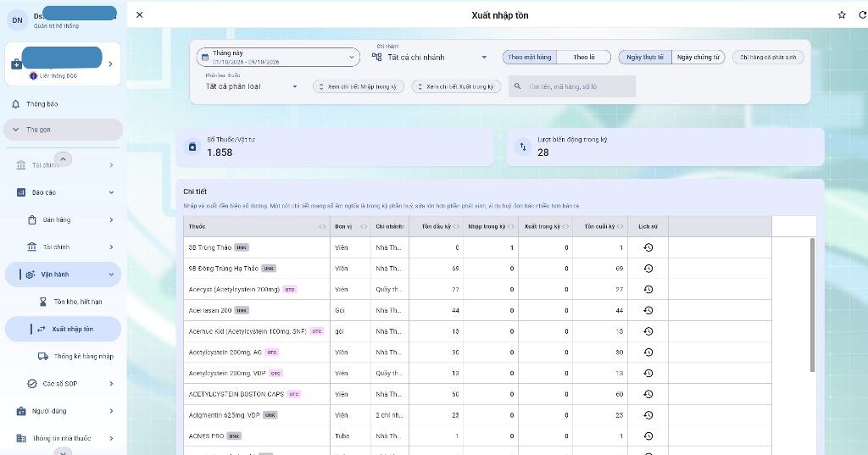Screen dimensions: 868x455
Task: Click the Thống kê hàng nhập truck icon
Action: pyautogui.click(x=42, y=357)
